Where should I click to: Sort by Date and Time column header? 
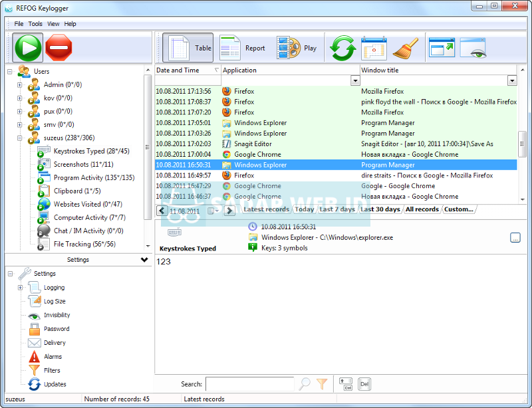(x=188, y=70)
